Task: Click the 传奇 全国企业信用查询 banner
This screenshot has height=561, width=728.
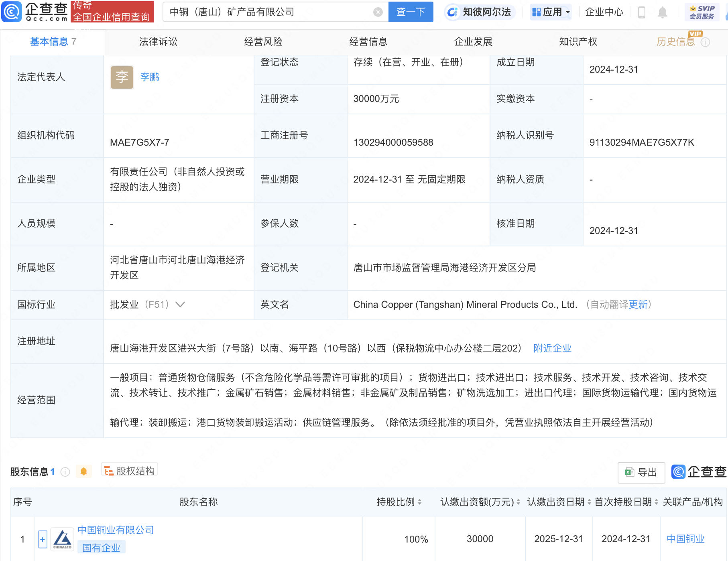Action: [112, 12]
